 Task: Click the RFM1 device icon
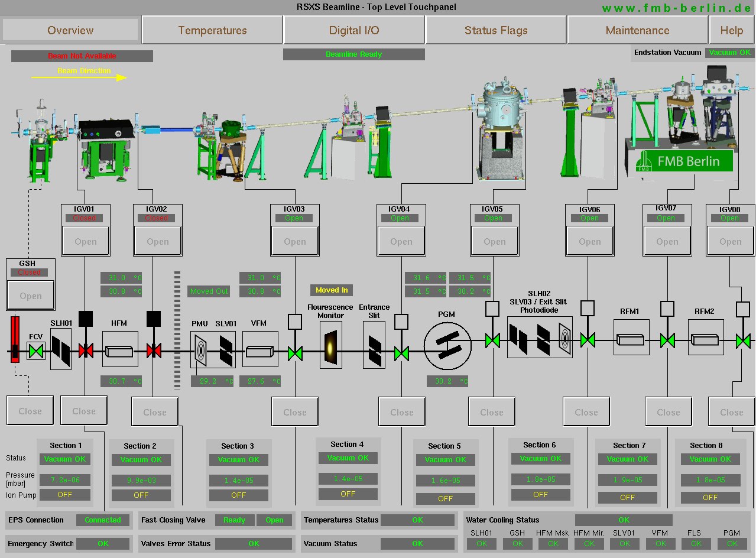click(x=631, y=339)
